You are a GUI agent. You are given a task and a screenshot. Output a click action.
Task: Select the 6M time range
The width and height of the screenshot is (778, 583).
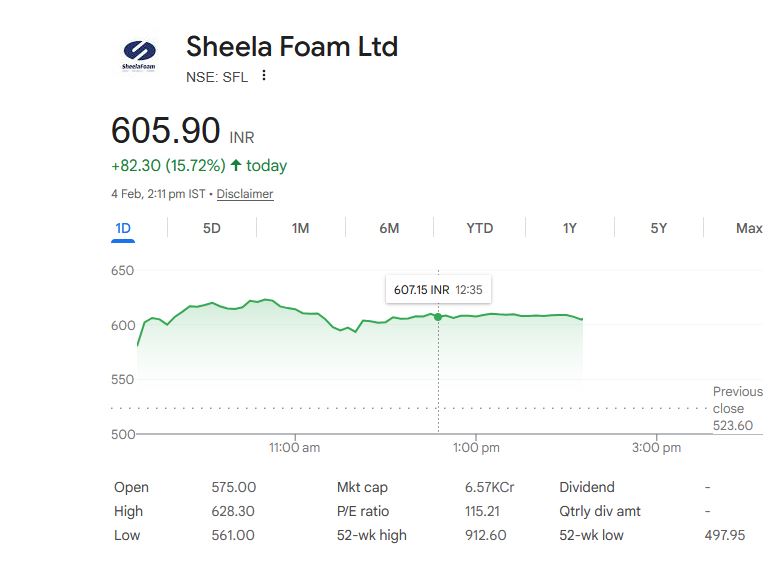pos(389,228)
